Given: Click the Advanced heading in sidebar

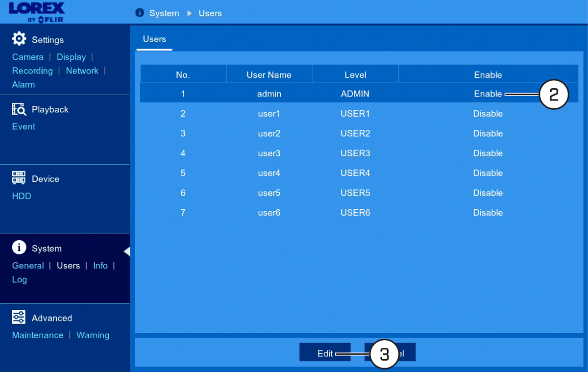Looking at the screenshot, I should coord(52,318).
